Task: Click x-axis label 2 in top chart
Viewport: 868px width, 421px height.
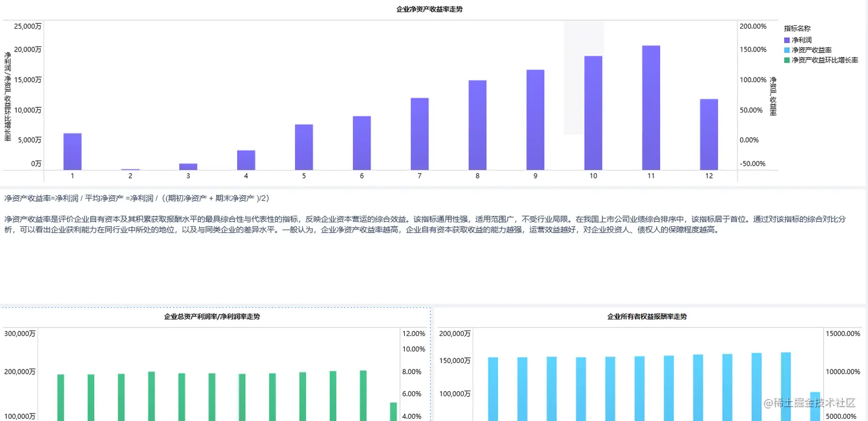Action: pos(130,176)
